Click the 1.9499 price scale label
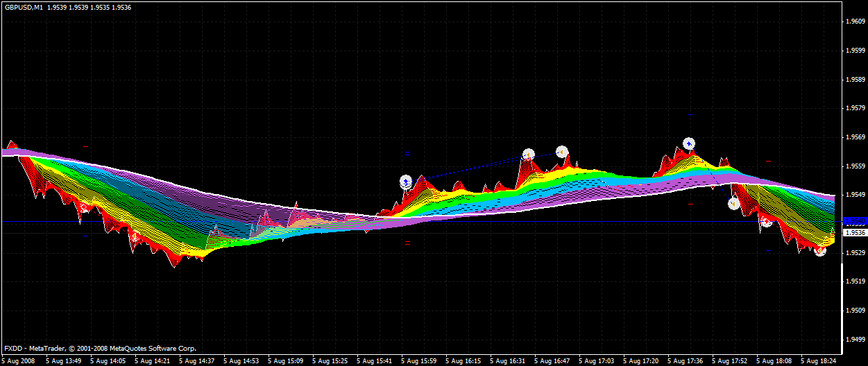 (855, 340)
